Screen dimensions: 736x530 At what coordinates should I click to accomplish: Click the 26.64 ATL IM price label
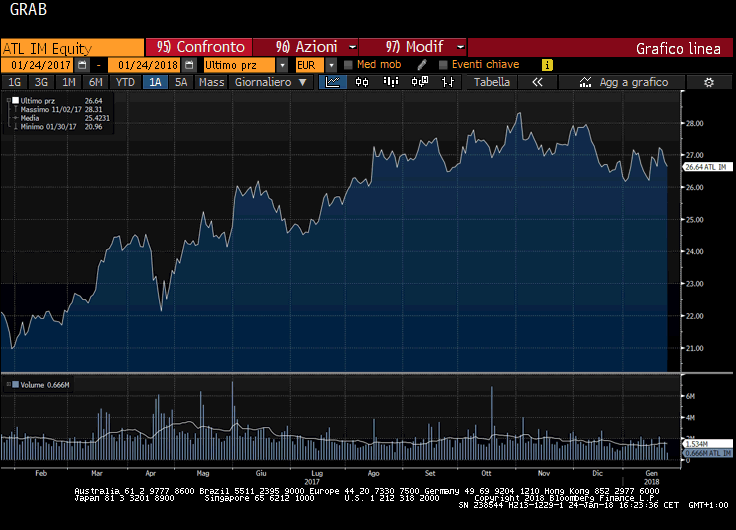point(706,167)
